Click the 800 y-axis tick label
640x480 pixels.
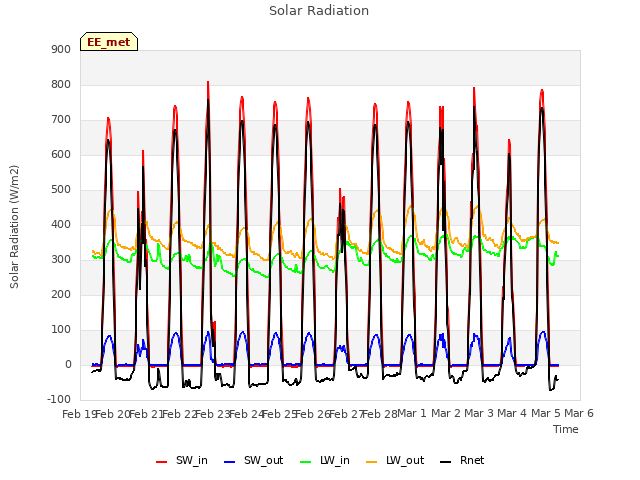[x=61, y=85]
